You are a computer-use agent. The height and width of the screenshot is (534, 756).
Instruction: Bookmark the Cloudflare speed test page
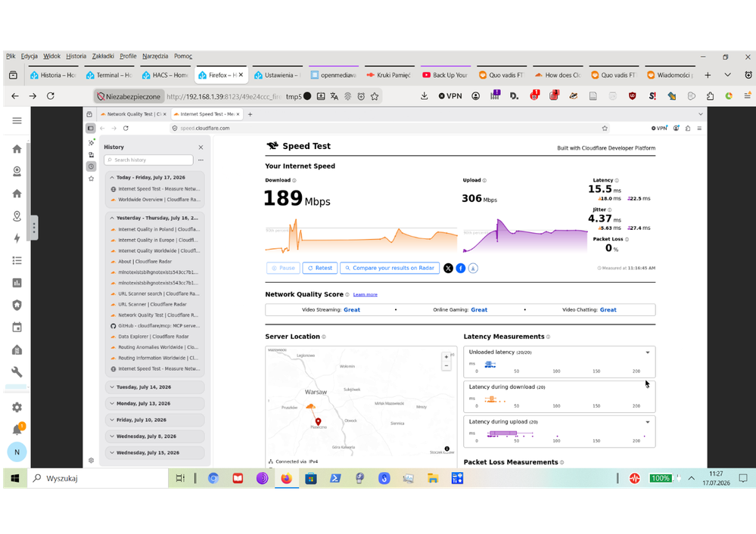coord(605,128)
